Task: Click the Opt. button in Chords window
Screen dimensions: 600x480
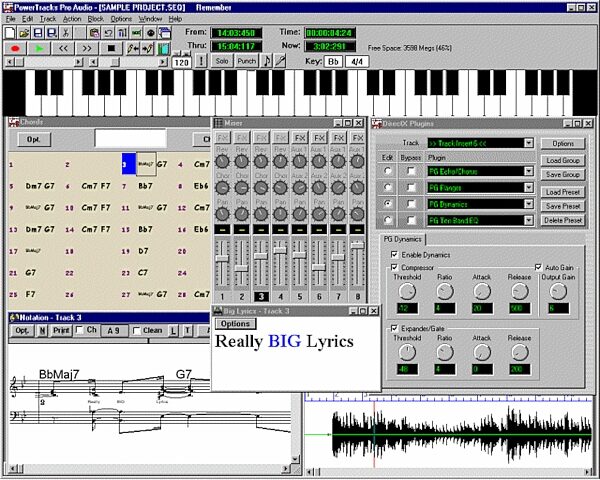Action: coord(34,139)
